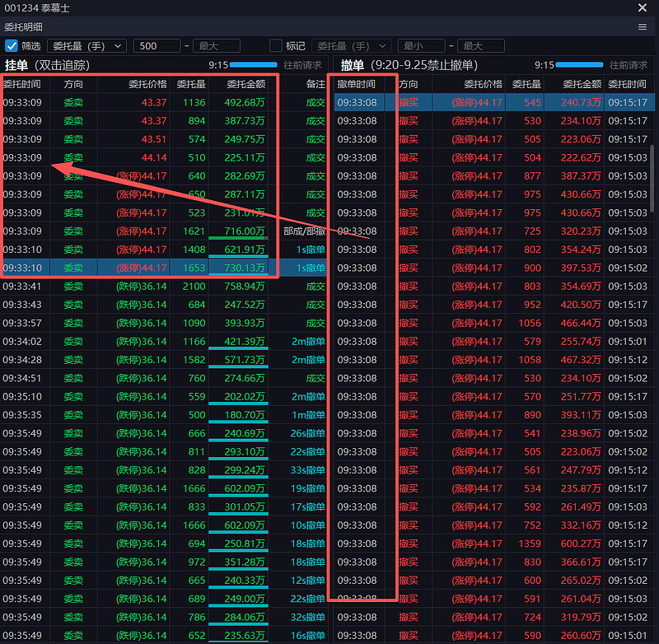Click the 撤单时间 column header
659x644 pixels.
coord(357,84)
